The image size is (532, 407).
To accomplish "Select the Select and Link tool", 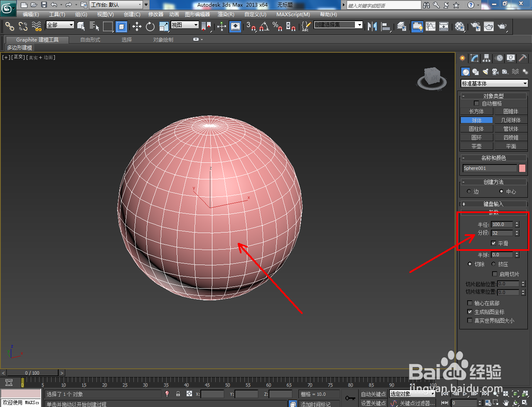I will (10, 27).
